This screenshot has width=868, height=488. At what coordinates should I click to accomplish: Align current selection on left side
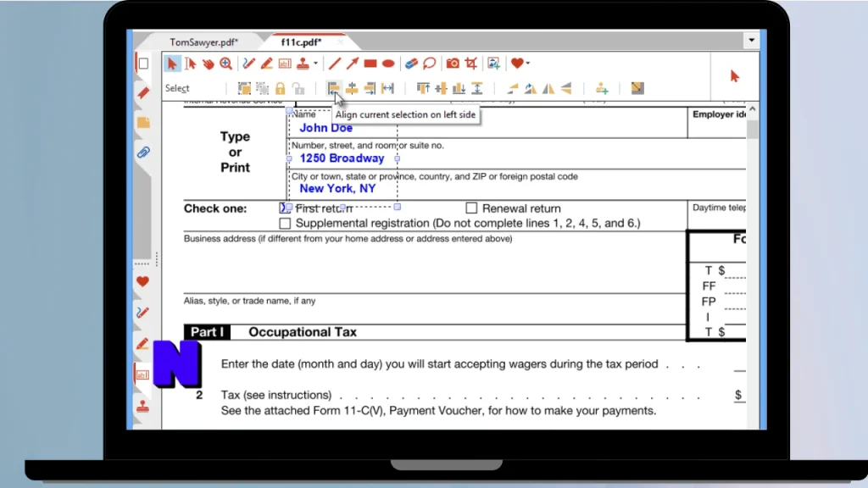click(x=333, y=88)
